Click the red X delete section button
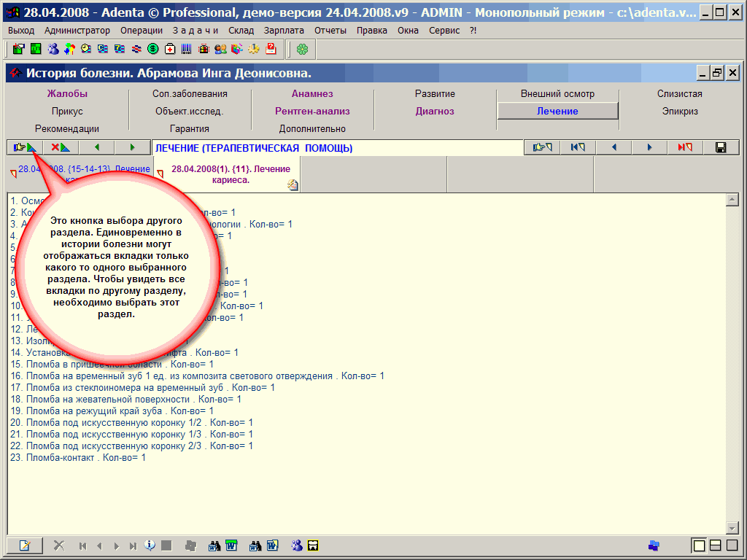Image resolution: width=747 pixels, height=560 pixels. click(61, 147)
